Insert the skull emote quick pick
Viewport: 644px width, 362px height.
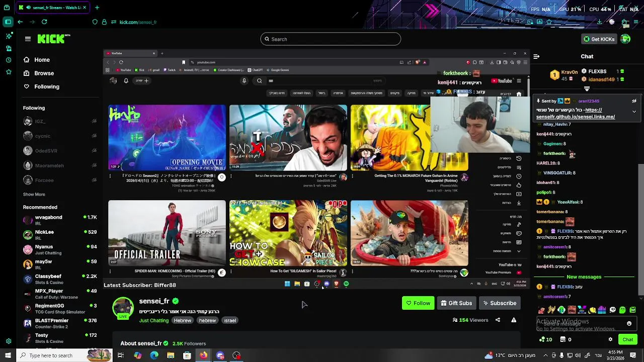(x=612, y=310)
